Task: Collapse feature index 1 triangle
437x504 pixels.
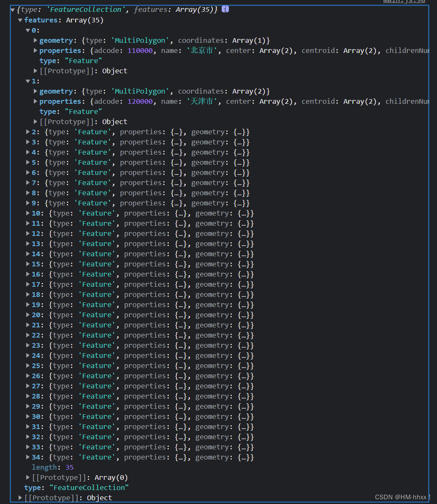Action: 28,81
